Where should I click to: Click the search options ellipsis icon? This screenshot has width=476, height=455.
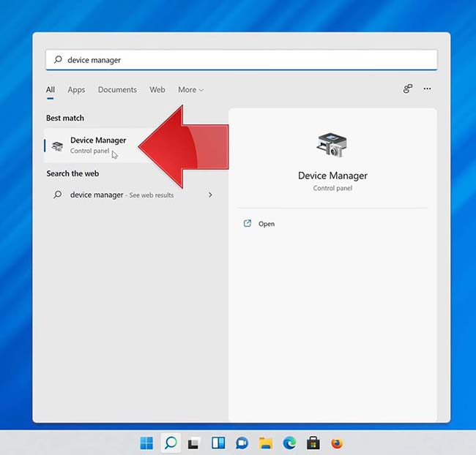point(427,89)
